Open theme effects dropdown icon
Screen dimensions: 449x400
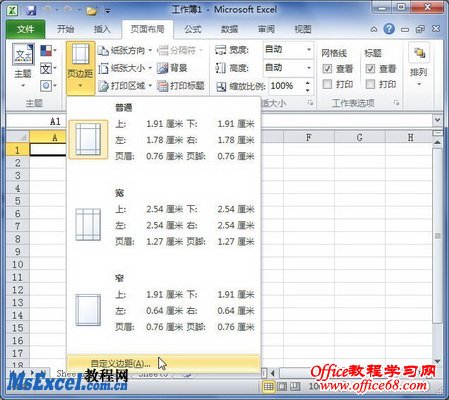click(48, 86)
